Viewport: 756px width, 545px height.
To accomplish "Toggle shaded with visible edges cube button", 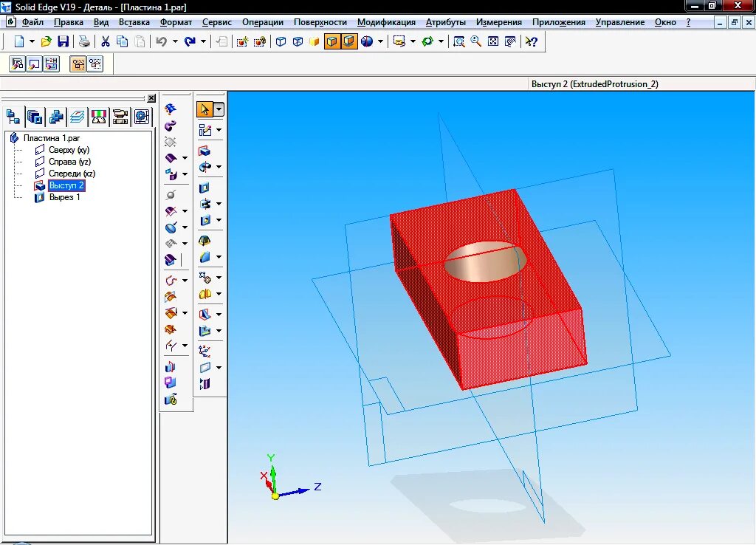I will point(331,41).
